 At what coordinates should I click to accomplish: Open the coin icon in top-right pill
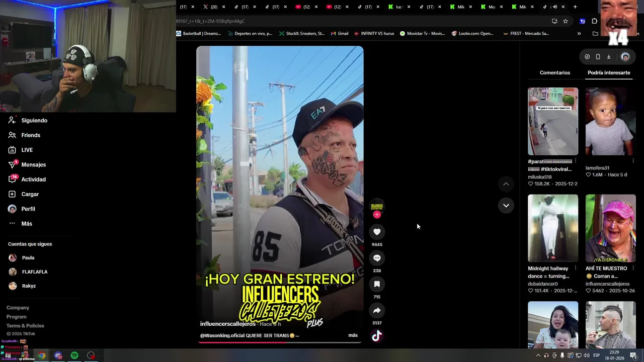[587, 57]
